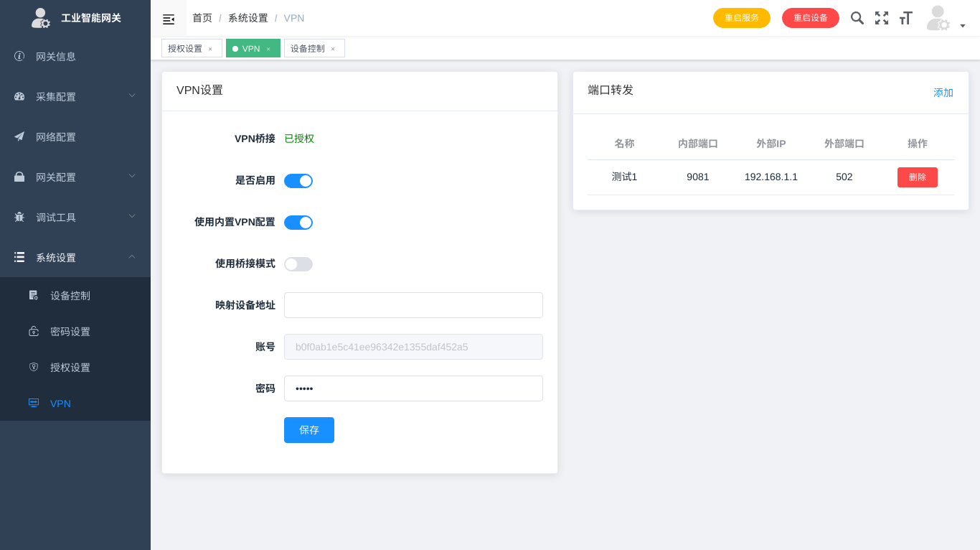Disable the 是否启用 switch
Image resolution: width=980 pixels, height=550 pixels.
click(298, 181)
